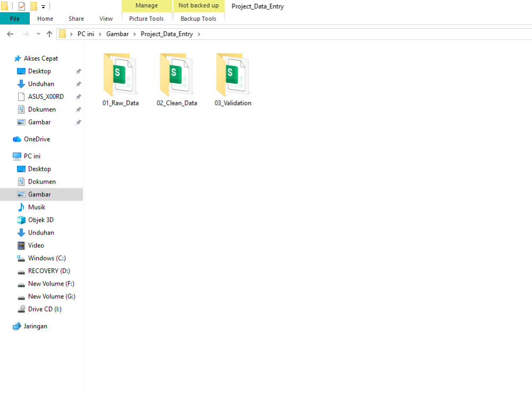Click the folder icon in the address bar

pyautogui.click(x=62, y=34)
